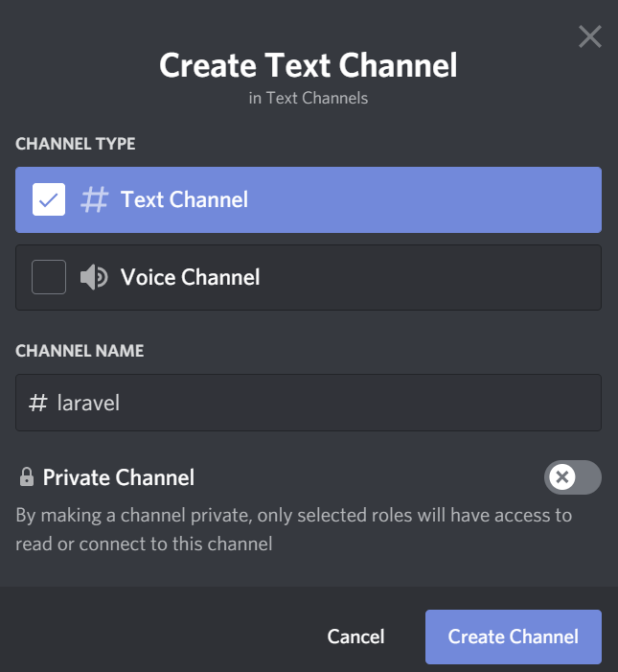Click the hash icon beside Text Channel
This screenshot has height=672, width=618.
[94, 199]
